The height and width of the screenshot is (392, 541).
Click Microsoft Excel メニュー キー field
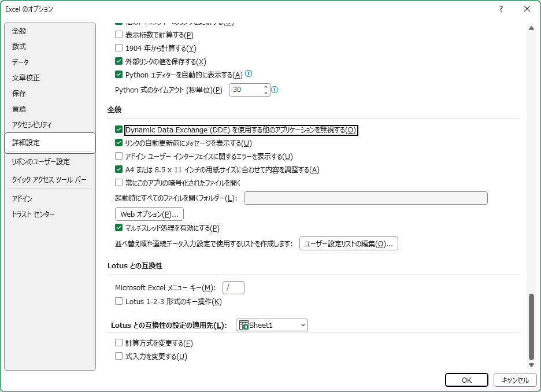[234, 287]
